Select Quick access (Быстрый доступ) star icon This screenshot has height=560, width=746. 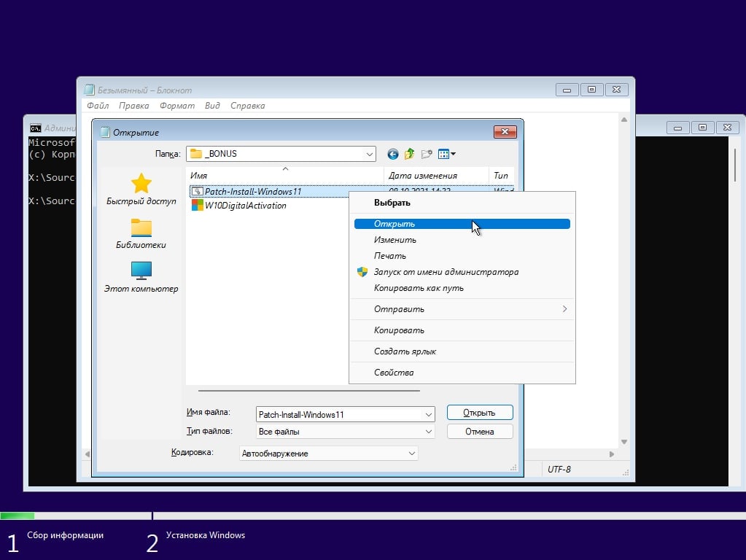click(141, 183)
